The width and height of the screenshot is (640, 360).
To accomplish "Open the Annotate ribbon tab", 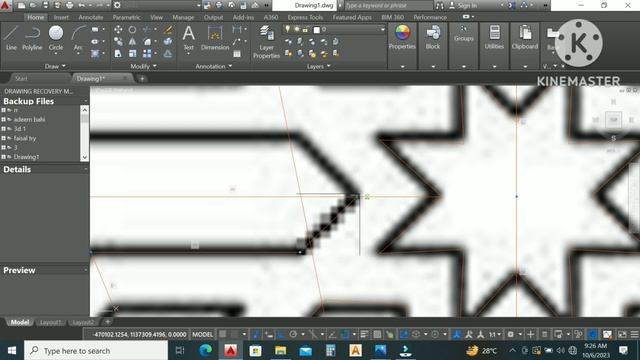I will coord(91,17).
